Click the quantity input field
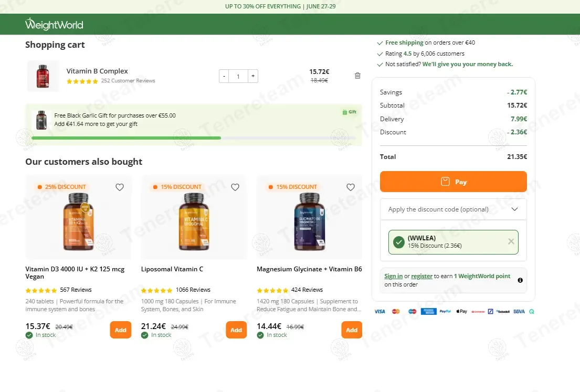 click(x=238, y=76)
